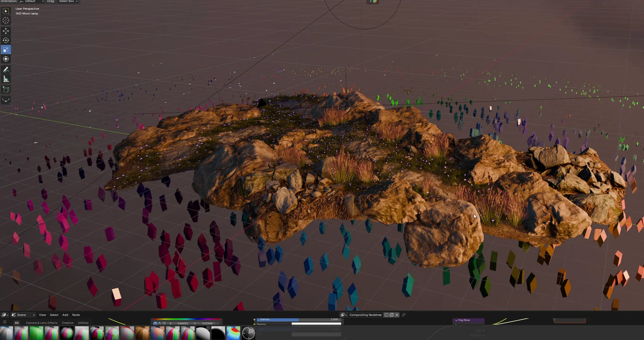Open the Orientation Default dropdown
The height and width of the screenshot is (340, 644).
click(x=32, y=1)
